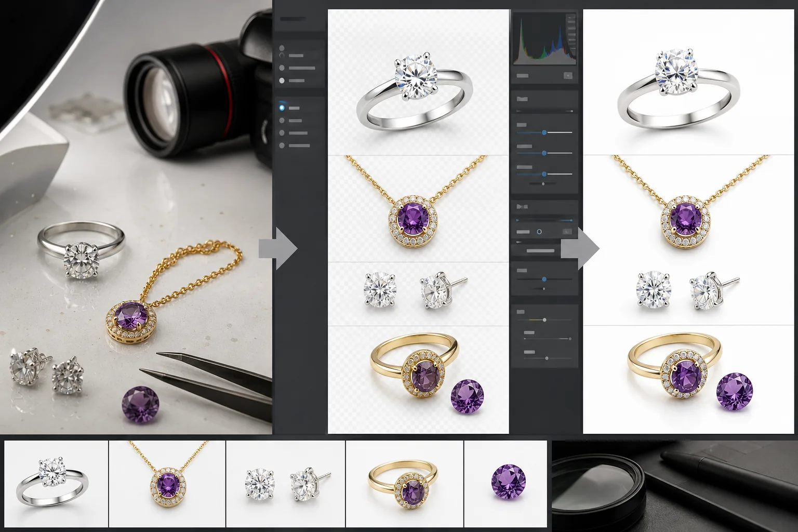Click the small square button below the histogram
Screen dimensions: 798x532
pos(568,75)
